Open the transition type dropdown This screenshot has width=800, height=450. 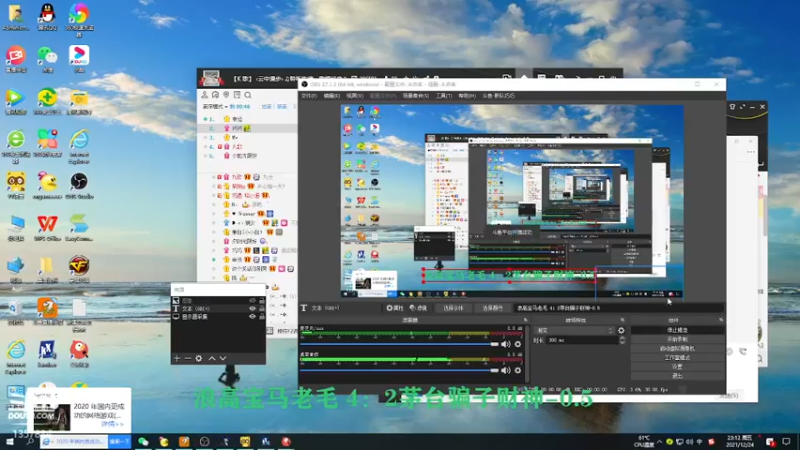pyautogui.click(x=573, y=331)
